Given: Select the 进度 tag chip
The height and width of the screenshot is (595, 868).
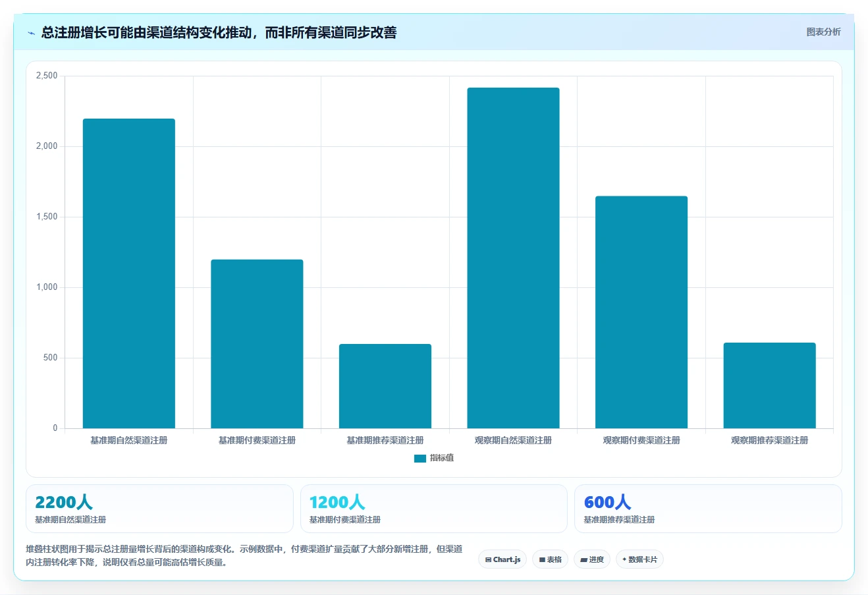Looking at the screenshot, I should [592, 559].
